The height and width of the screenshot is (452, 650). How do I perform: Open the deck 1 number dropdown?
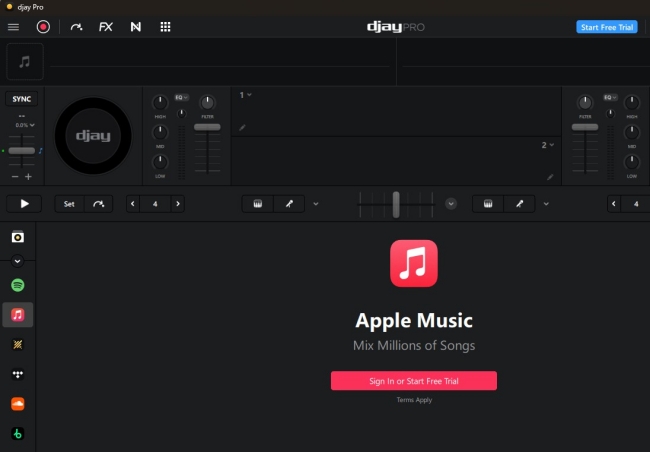[x=245, y=95]
